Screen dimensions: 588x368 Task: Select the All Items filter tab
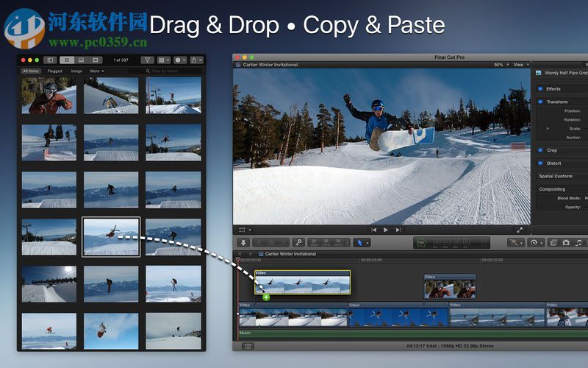(x=31, y=71)
